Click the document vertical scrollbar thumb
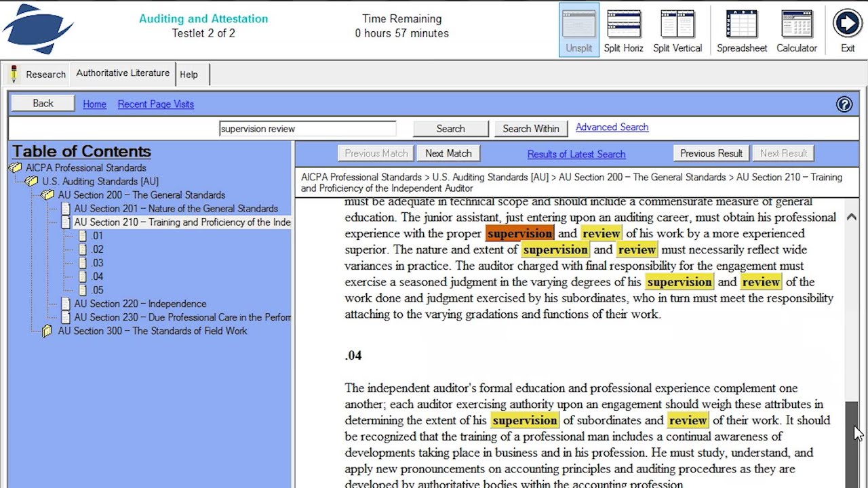Screen dimensions: 868x488 click(x=851, y=444)
